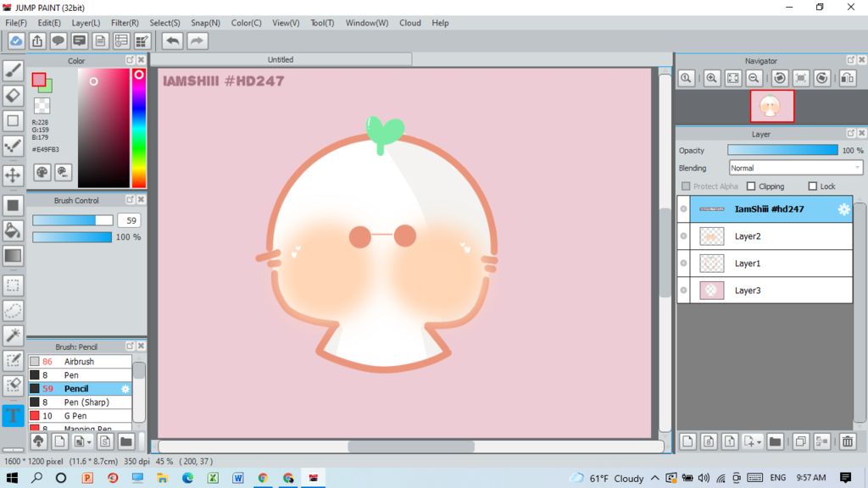Open the Cloud menu
Viewport: 868px width, 488px height.
[410, 23]
